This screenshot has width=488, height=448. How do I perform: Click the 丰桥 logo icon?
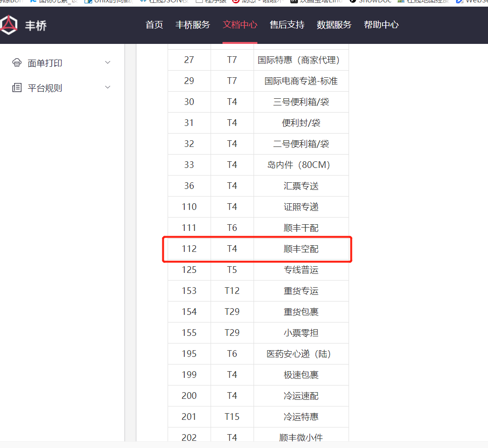9,25
